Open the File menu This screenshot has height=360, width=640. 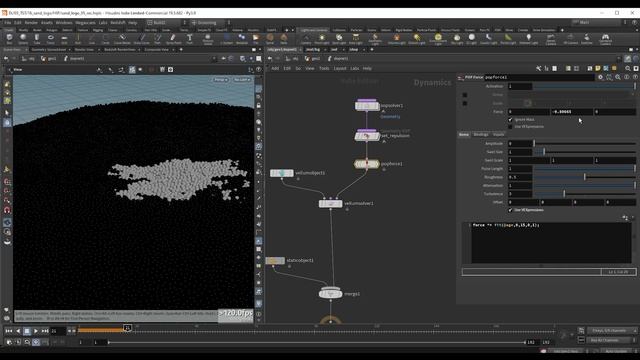point(8,22)
